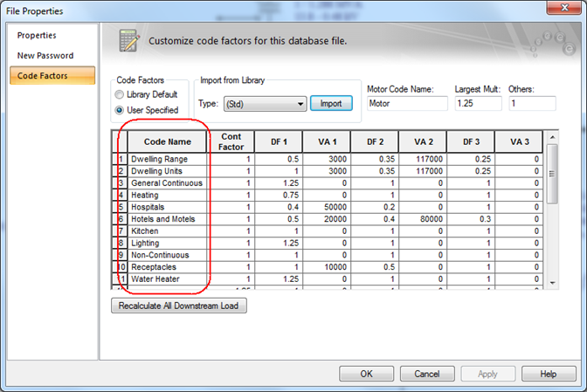Click the Others input field
The width and height of the screenshot is (587, 392).
pos(532,104)
